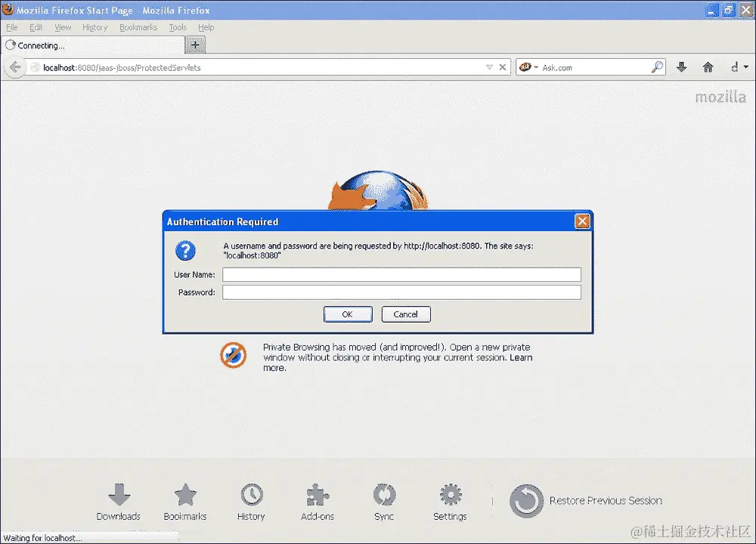Click the mozilla wordmark link
This screenshot has width=756, height=544.
pyautogui.click(x=720, y=97)
